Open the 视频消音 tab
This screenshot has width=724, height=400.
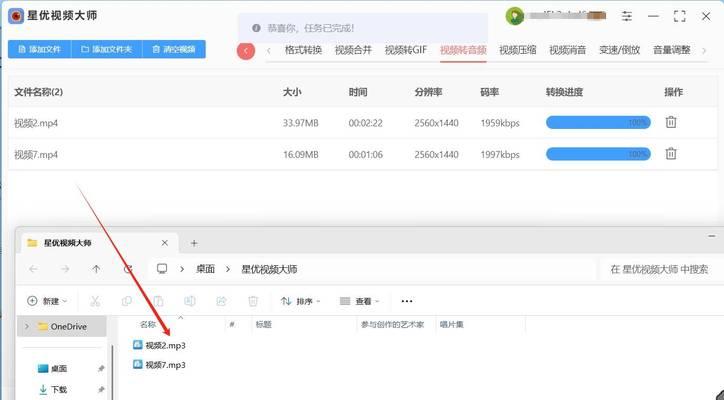tap(567, 50)
